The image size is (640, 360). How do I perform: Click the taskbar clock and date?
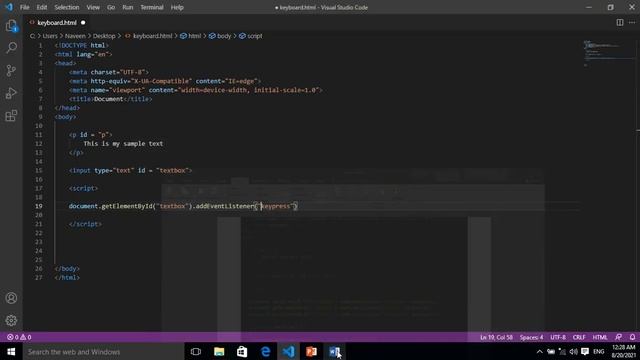pyautogui.click(x=624, y=351)
